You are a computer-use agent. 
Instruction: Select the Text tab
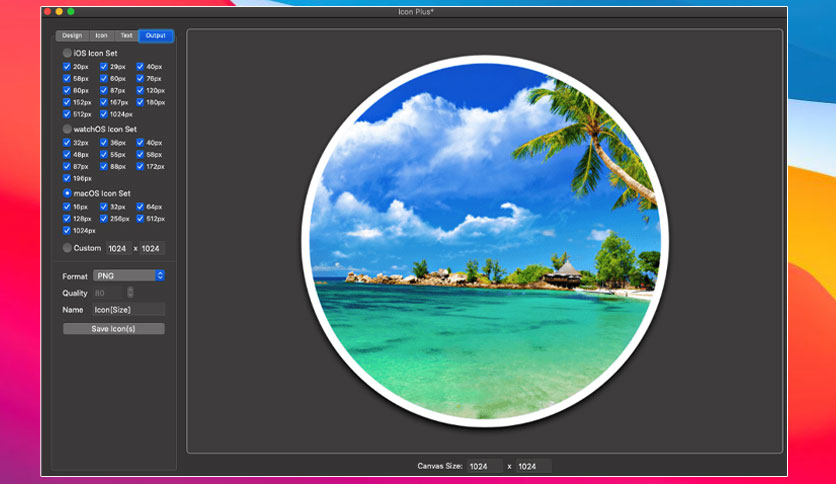(126, 36)
